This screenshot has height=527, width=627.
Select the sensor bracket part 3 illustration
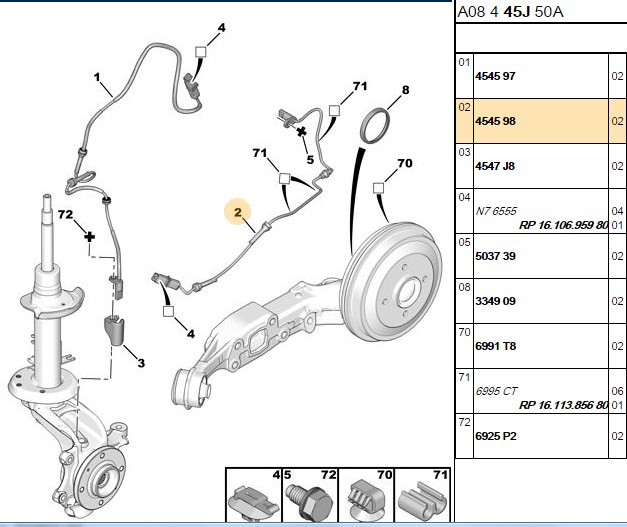coord(114,329)
